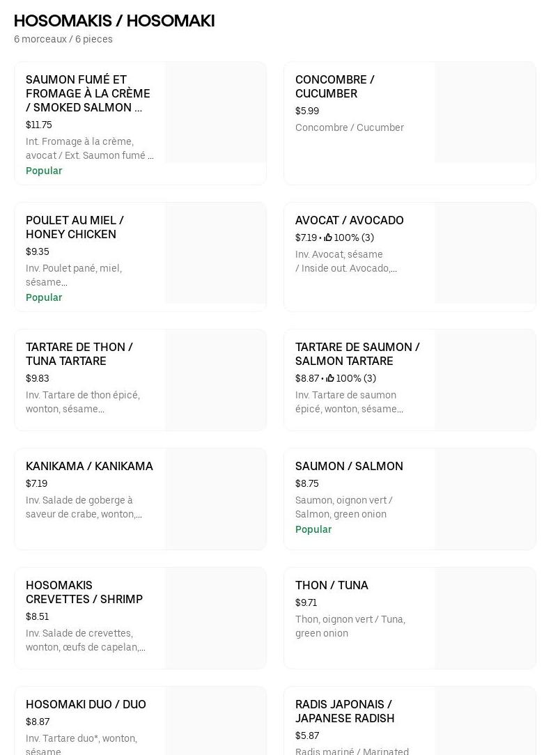The height and width of the screenshot is (755, 560).
Task: Click the Poulet au Miel image thumbnail
Action: pos(215,253)
